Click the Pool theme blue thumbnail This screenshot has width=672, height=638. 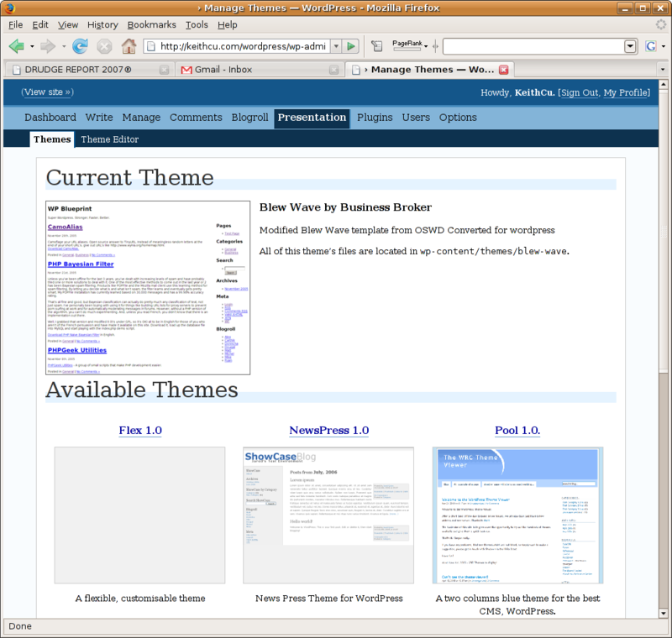[x=517, y=515]
